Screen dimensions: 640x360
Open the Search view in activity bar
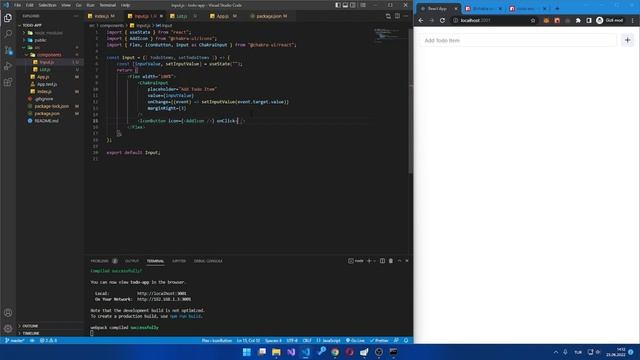8,34
